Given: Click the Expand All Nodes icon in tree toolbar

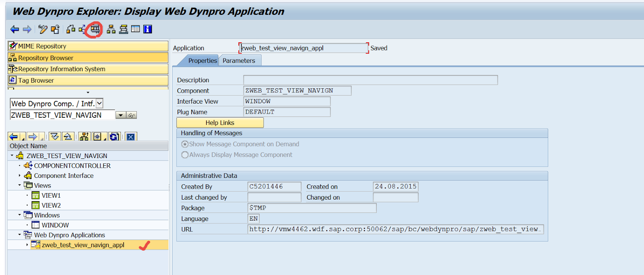Looking at the screenshot, I should [x=55, y=137].
